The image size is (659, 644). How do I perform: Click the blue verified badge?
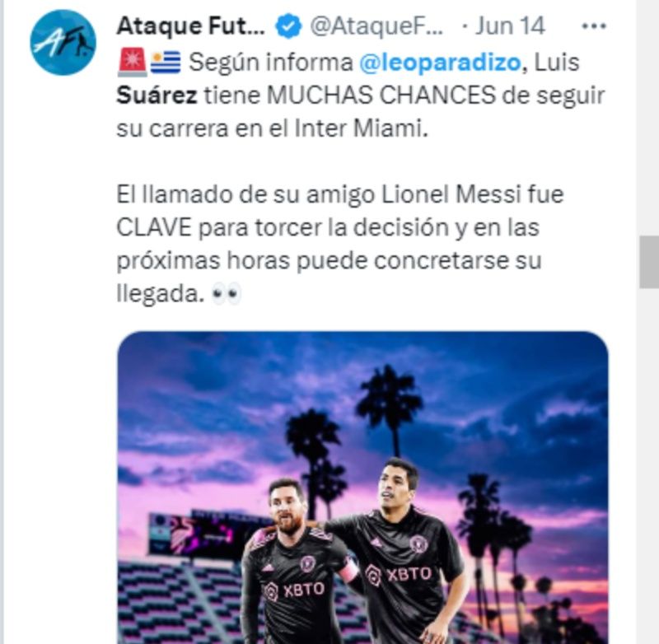click(x=288, y=26)
